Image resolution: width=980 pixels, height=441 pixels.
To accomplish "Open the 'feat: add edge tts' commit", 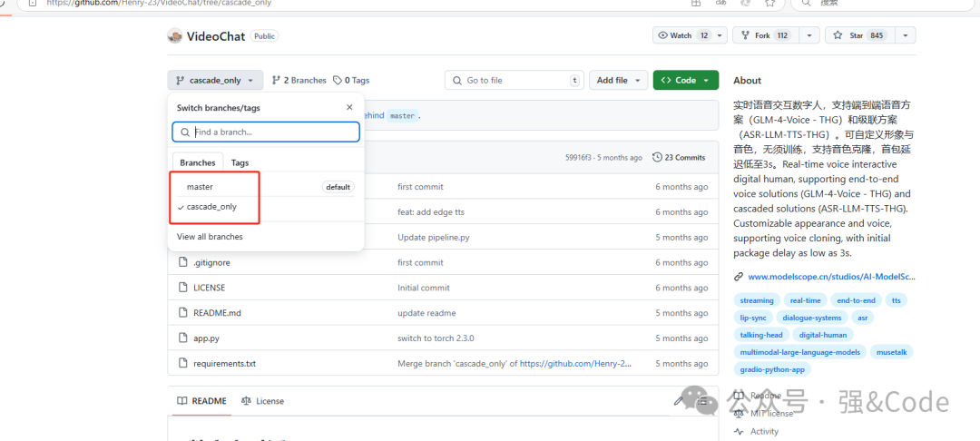I will pyautogui.click(x=431, y=212).
